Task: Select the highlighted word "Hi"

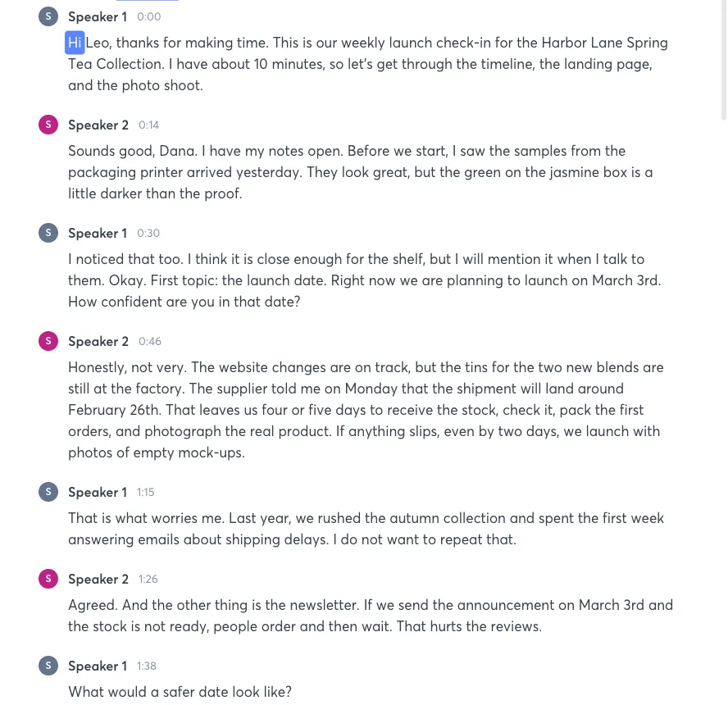Action: point(75,43)
